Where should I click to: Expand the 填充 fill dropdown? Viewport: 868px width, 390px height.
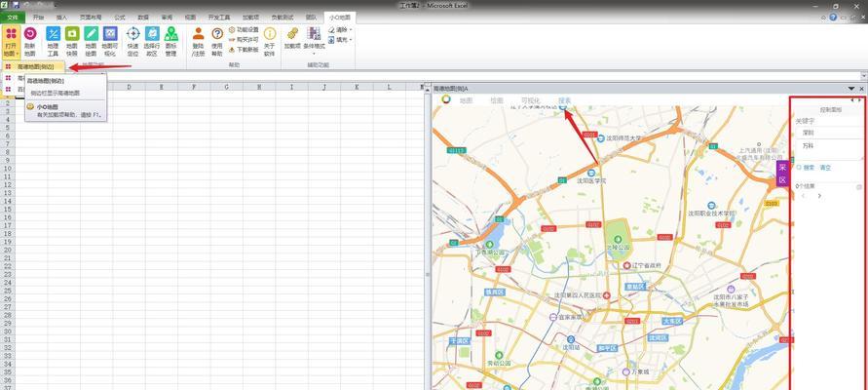[340, 40]
